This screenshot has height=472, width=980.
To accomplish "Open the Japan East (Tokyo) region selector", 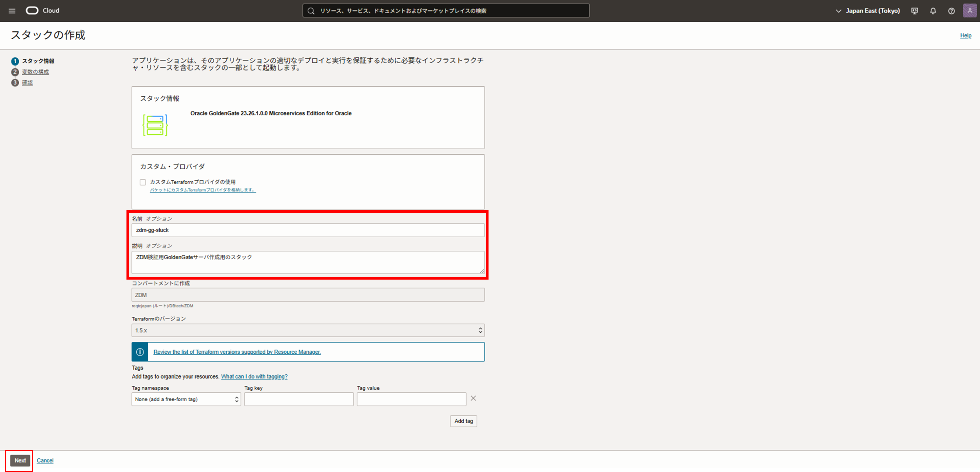I will coord(867,11).
